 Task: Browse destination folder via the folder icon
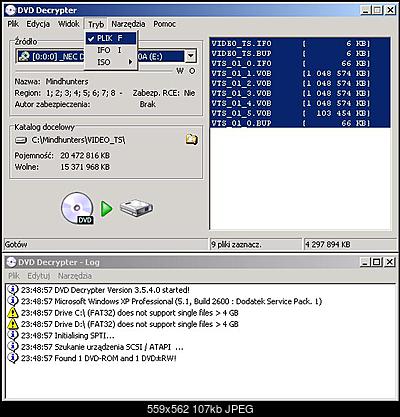[191, 139]
